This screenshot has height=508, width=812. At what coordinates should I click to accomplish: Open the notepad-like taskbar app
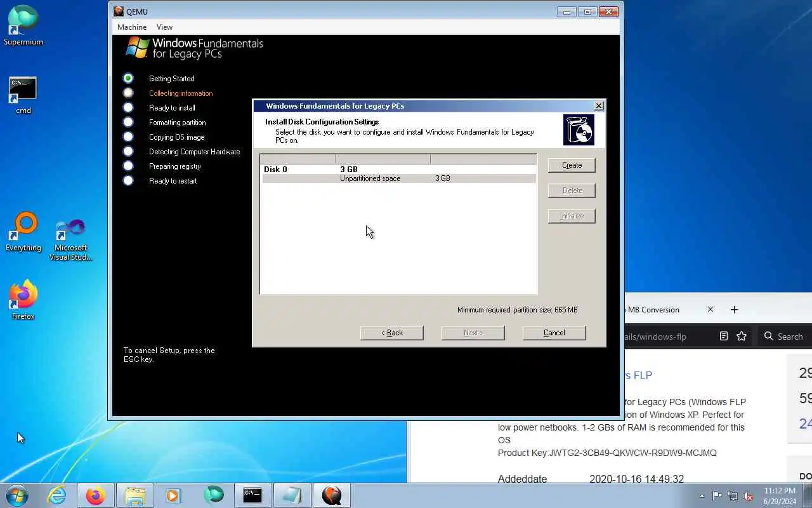pos(292,495)
